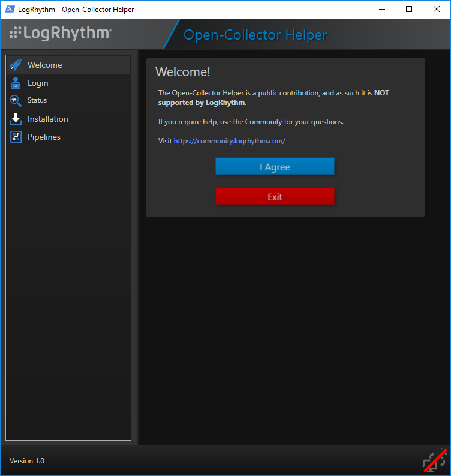Click the Welcome! heading text
The width and height of the screenshot is (451, 476).
(x=182, y=72)
